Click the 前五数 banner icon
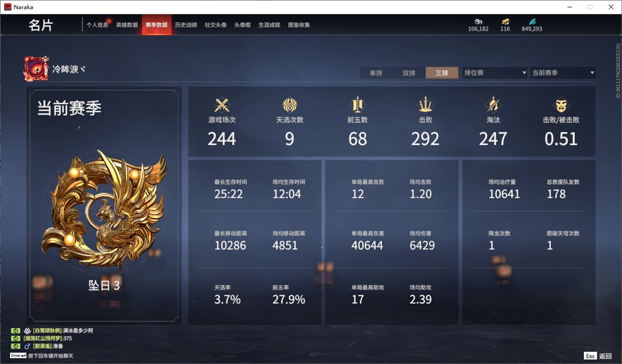The width and height of the screenshot is (622, 364). 358,105
